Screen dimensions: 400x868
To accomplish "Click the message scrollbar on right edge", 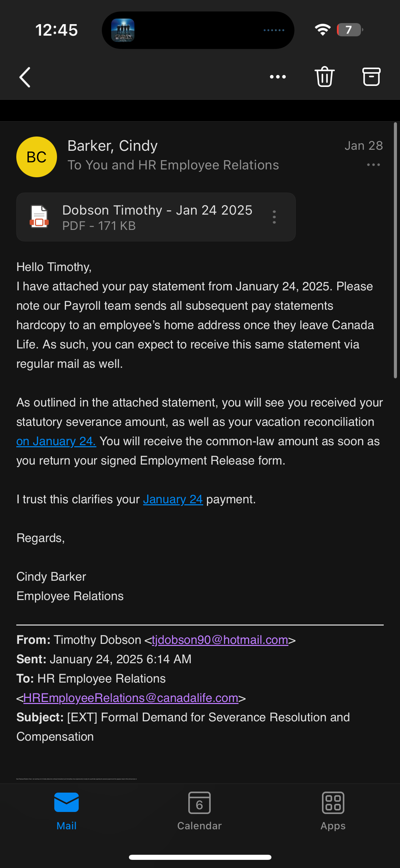I will click(x=395, y=250).
